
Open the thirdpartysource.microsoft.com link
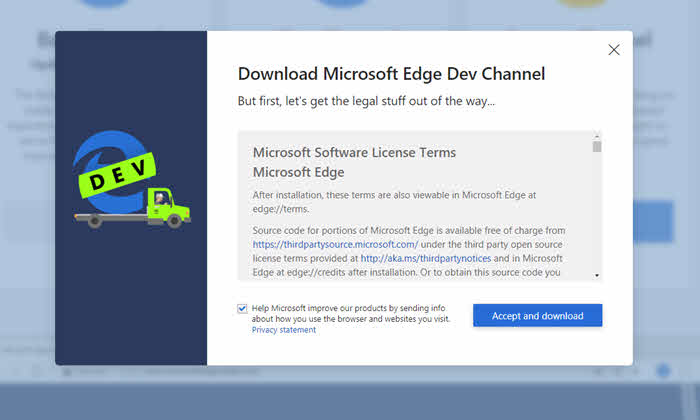(335, 245)
